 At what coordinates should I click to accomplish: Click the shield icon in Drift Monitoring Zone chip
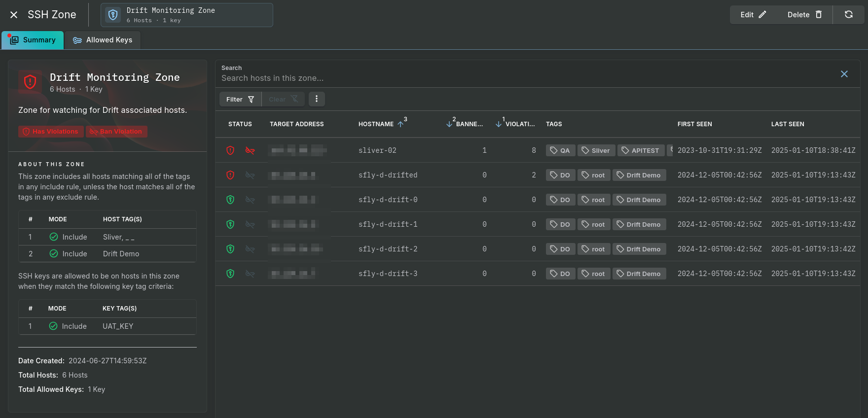click(x=113, y=15)
